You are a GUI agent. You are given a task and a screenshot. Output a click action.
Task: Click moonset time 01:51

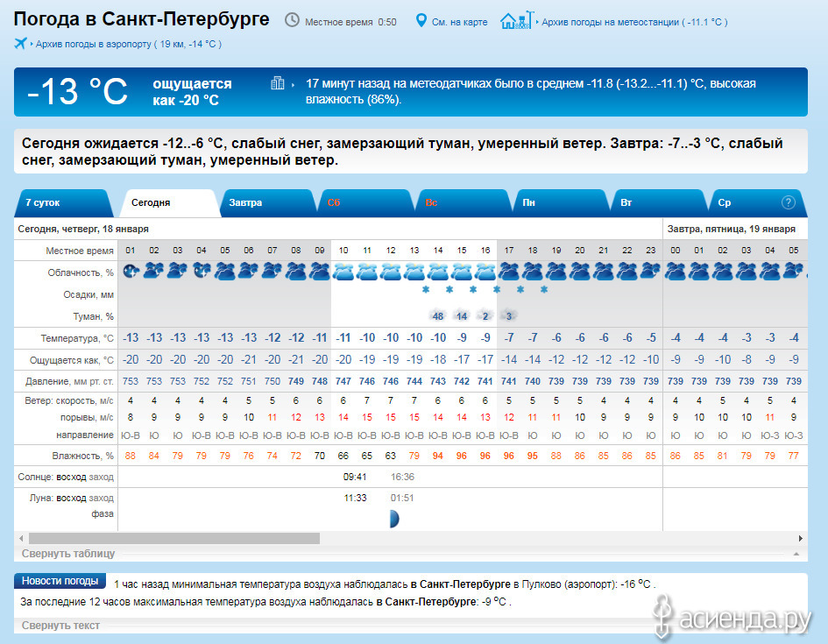coord(402,498)
